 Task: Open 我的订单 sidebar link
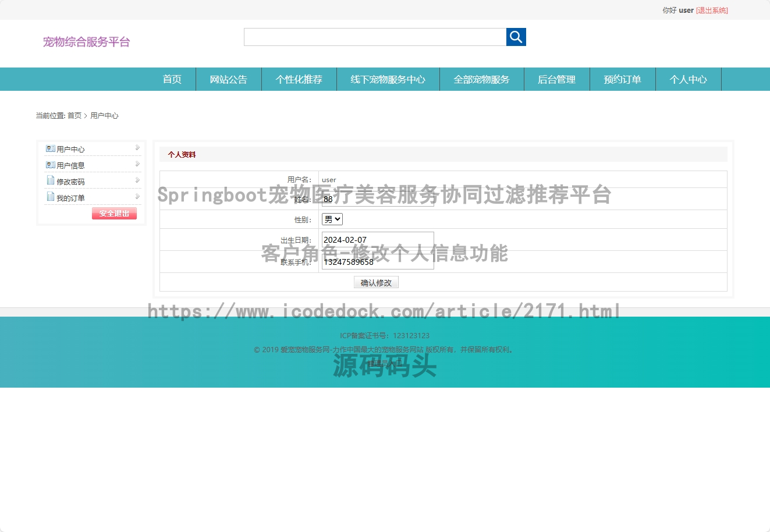pos(70,198)
